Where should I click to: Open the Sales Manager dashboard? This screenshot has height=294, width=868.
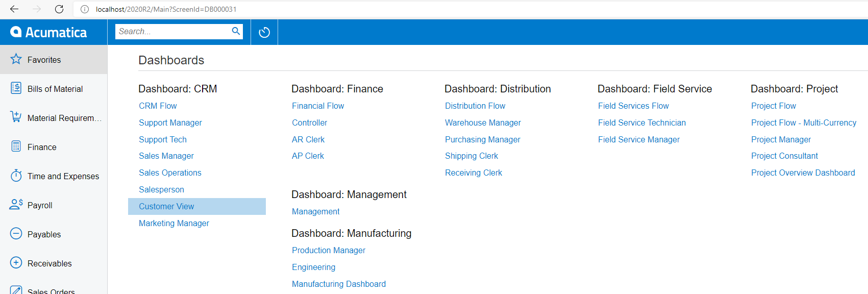pyautogui.click(x=166, y=156)
